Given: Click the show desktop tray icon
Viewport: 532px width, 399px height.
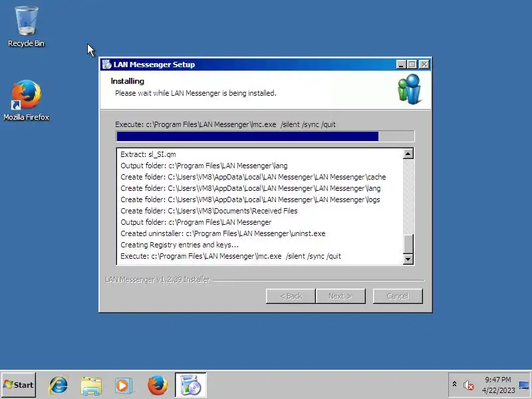Looking at the screenshot, I should pos(524,385).
